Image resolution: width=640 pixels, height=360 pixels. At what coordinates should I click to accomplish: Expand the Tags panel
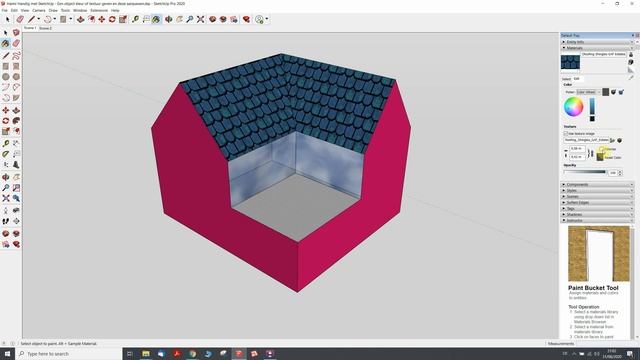click(x=597, y=209)
